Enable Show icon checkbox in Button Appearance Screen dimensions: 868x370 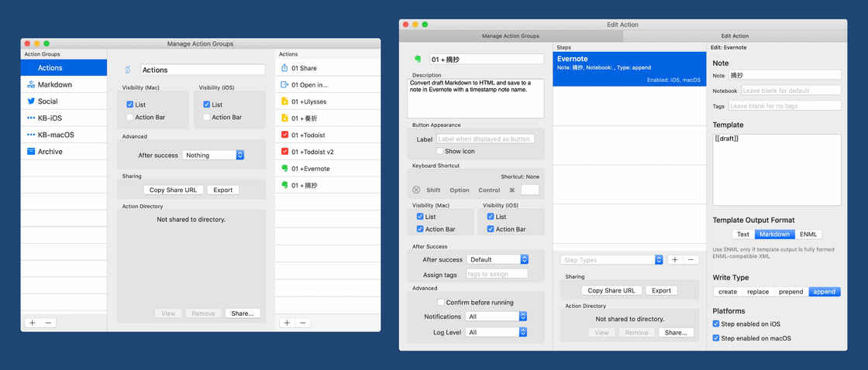[439, 151]
